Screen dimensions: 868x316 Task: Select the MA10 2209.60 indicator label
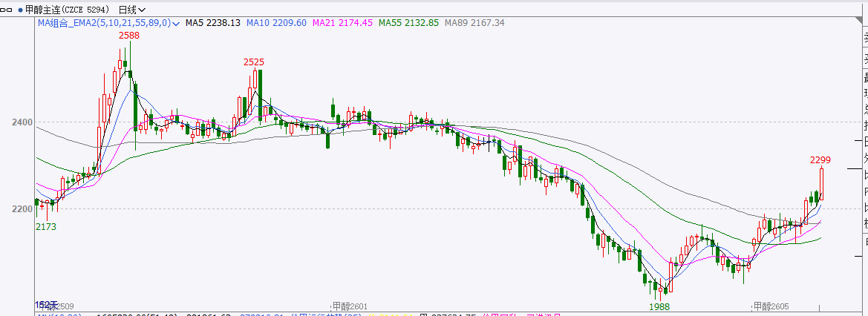(279, 23)
